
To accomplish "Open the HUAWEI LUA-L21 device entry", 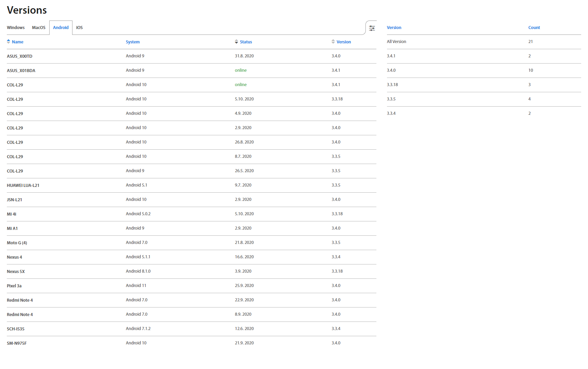I will pos(23,186).
